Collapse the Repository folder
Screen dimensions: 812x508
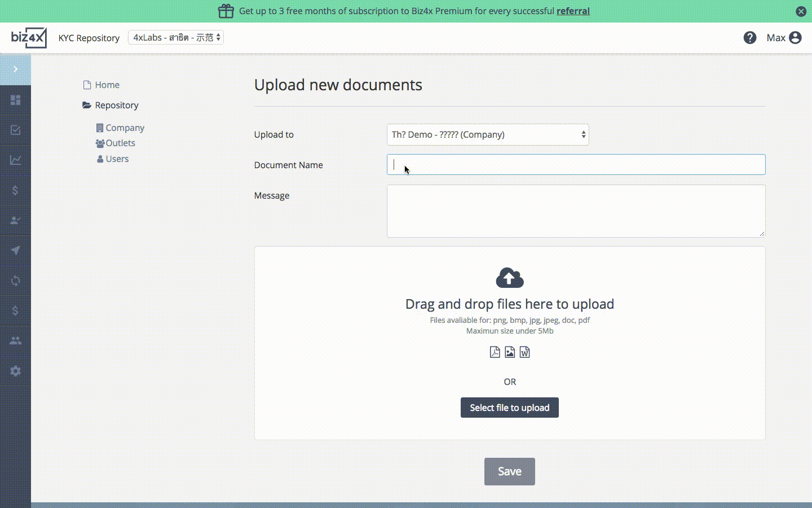click(111, 105)
